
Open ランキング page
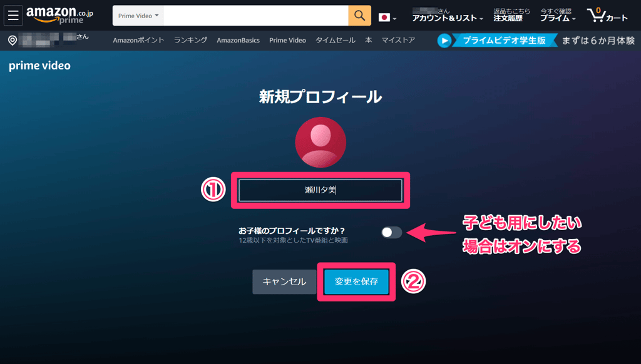coord(190,40)
